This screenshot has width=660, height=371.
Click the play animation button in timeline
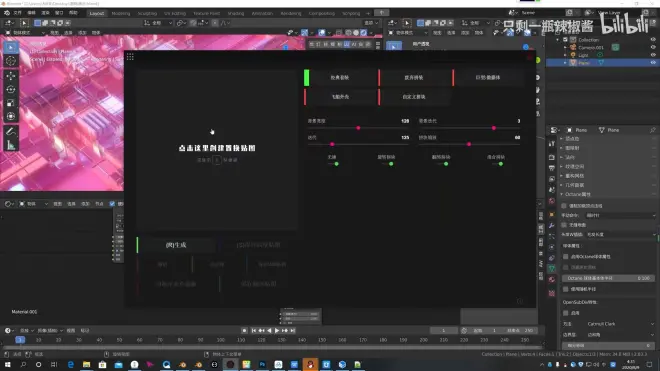[x=277, y=331]
